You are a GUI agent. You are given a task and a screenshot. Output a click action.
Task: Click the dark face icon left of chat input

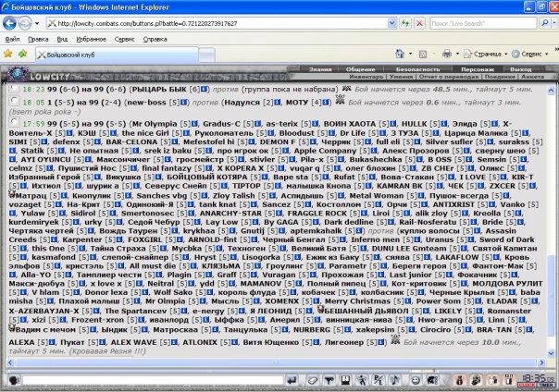[14, 380]
